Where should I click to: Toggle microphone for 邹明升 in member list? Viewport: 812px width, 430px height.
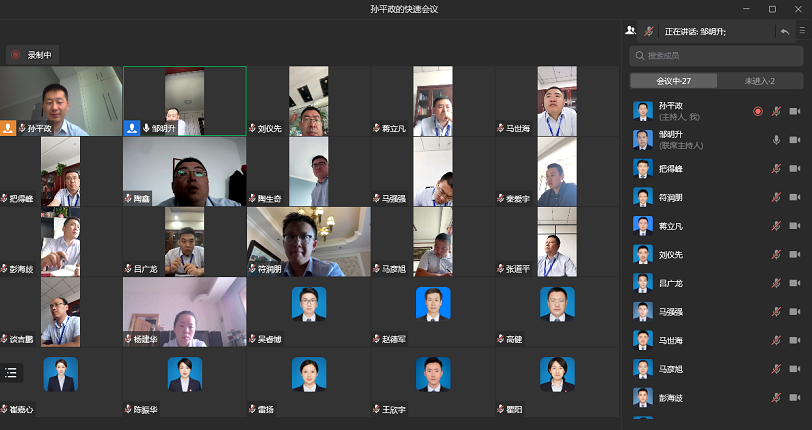776,140
